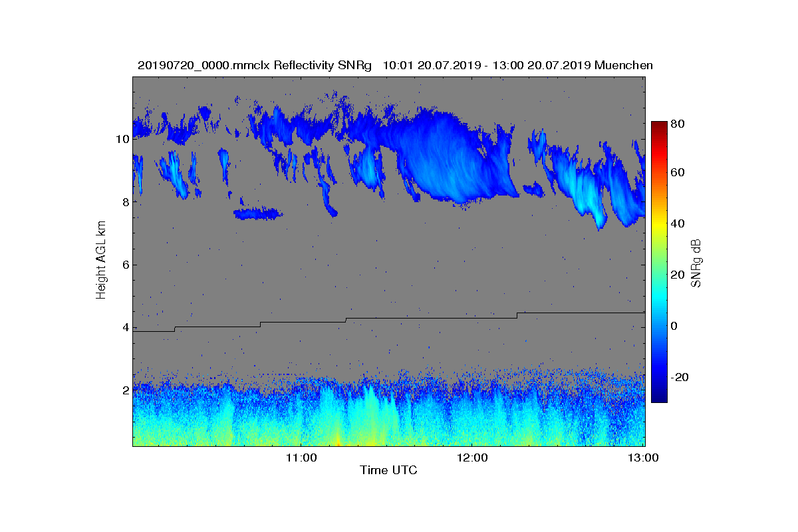This screenshot has width=798, height=532.
Task: Click the 13:00 time axis label
Action: [x=644, y=458]
